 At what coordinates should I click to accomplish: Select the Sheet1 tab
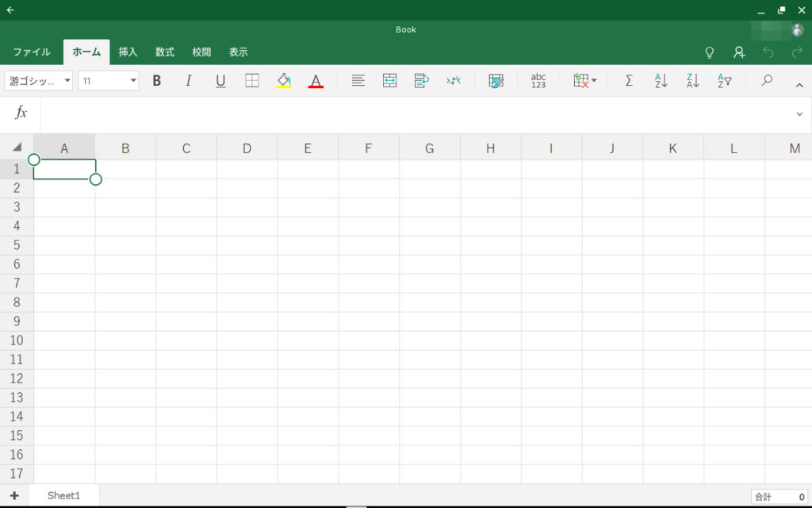(x=63, y=495)
